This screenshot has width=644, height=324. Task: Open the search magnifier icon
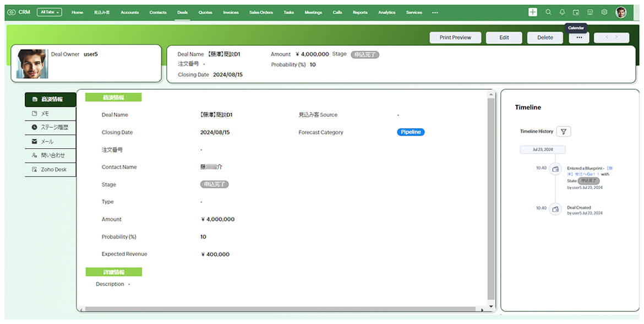pyautogui.click(x=548, y=12)
